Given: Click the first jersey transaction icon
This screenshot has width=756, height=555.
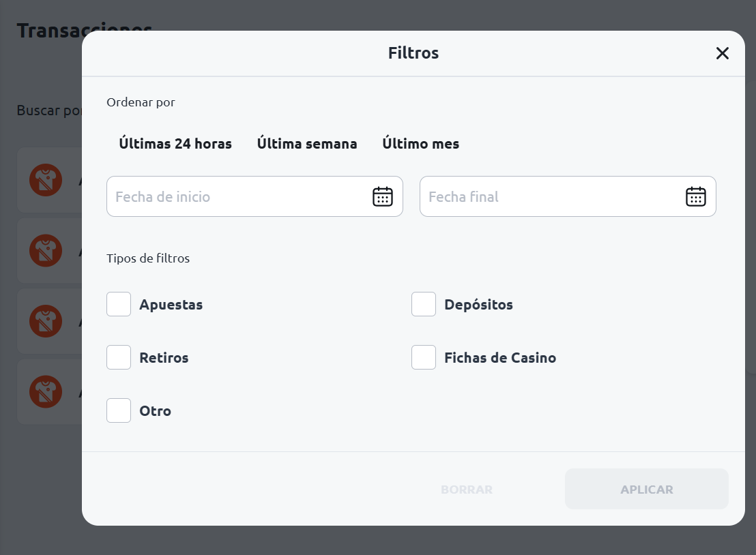Looking at the screenshot, I should coord(46,180).
